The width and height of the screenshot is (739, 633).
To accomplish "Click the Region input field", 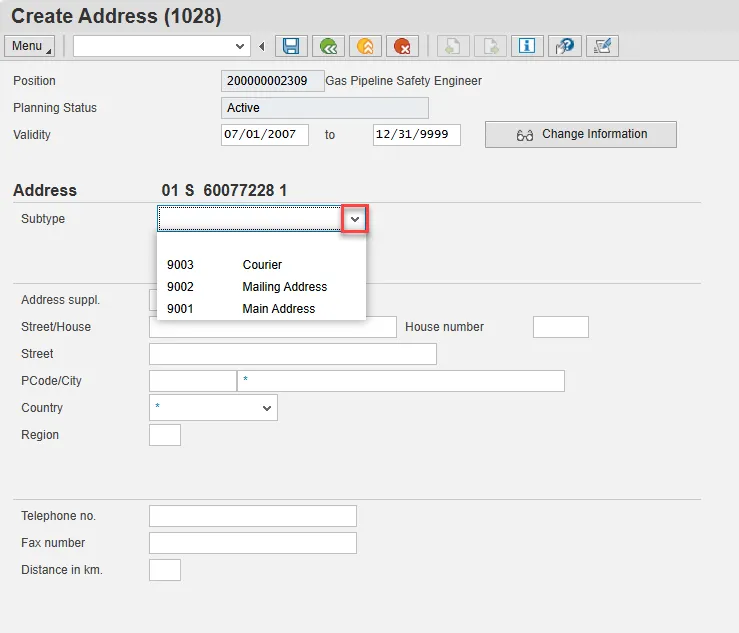I will point(165,435).
